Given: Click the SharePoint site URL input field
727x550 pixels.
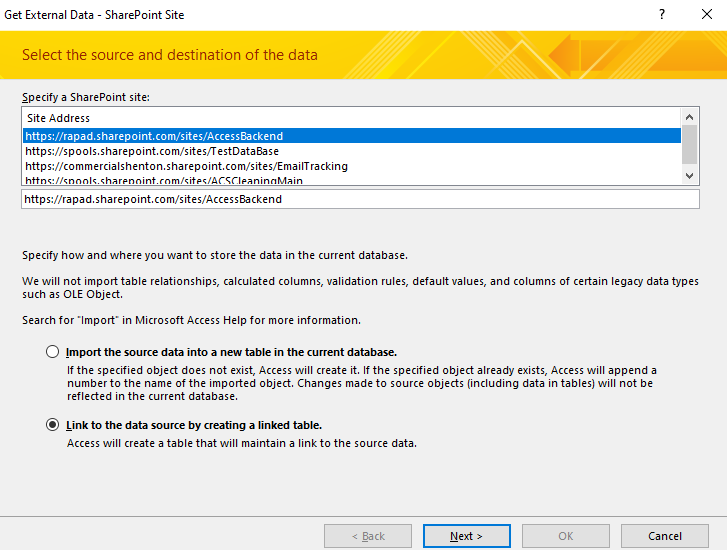Looking at the screenshot, I should click(360, 199).
